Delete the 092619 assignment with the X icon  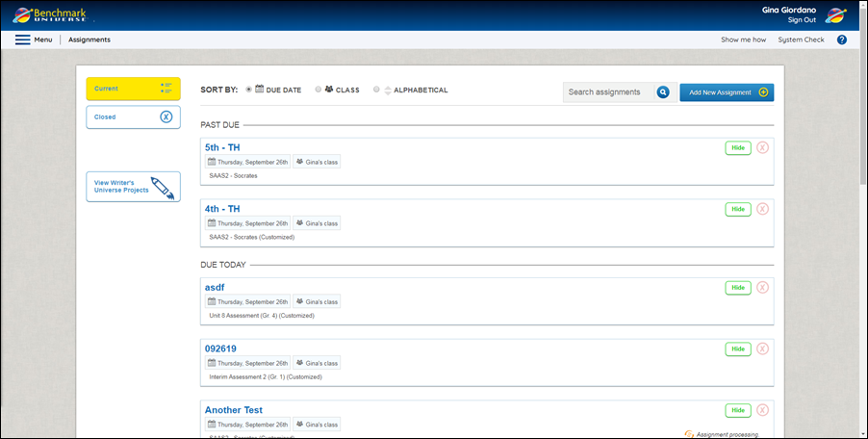point(762,349)
